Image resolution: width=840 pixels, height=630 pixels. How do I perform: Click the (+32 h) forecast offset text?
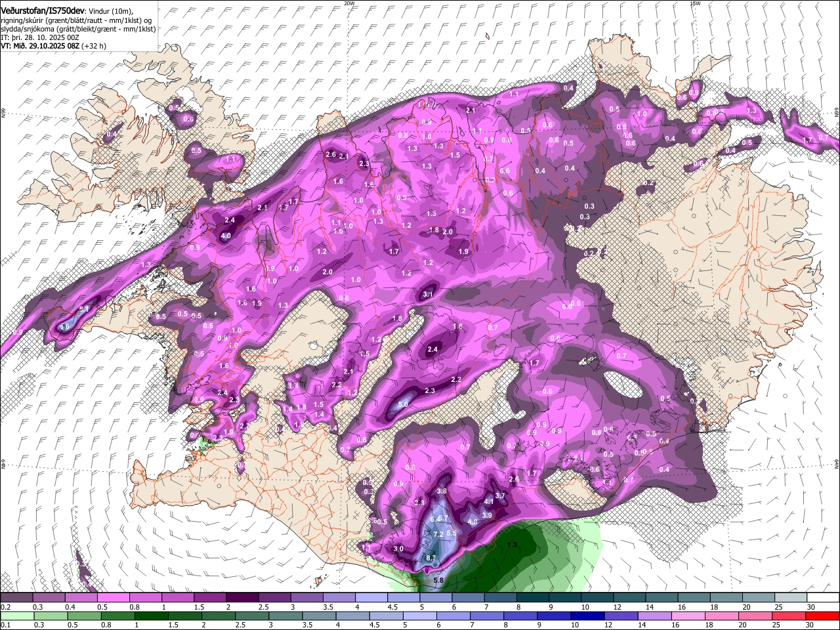[x=94, y=46]
